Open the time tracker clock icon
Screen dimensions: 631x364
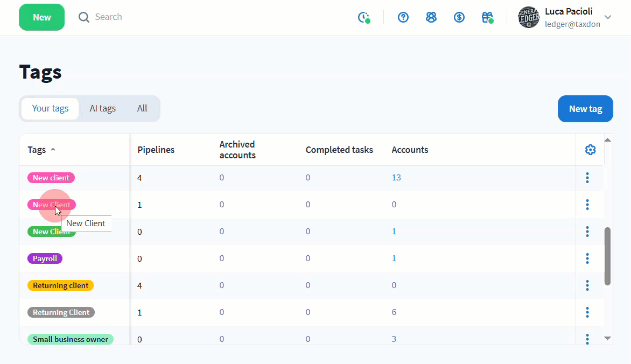pos(364,17)
